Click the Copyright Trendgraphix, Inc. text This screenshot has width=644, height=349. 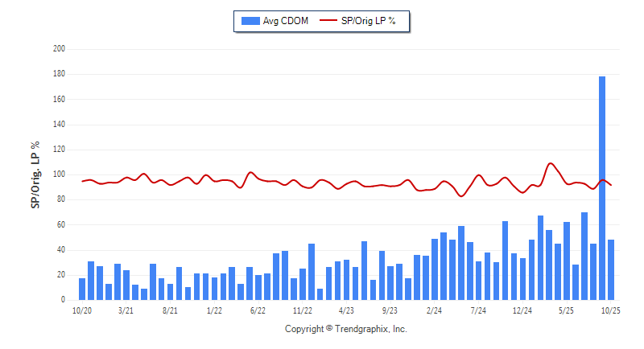346,329
